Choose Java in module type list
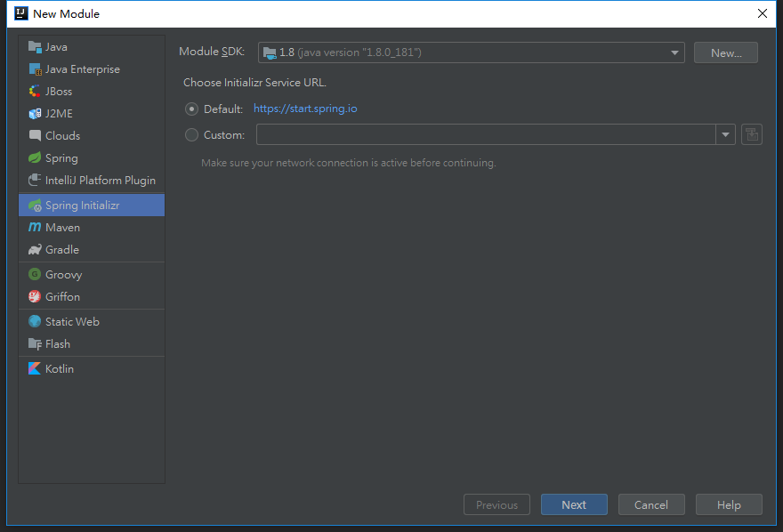 [92, 47]
